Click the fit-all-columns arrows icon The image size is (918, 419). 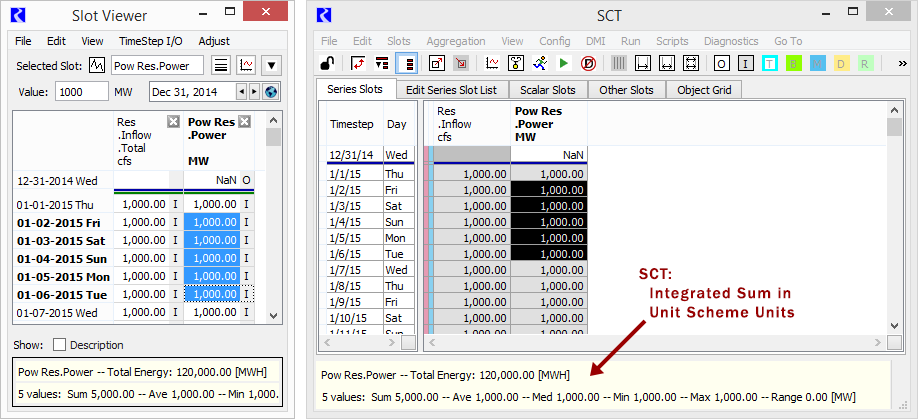pyautogui.click(x=691, y=63)
